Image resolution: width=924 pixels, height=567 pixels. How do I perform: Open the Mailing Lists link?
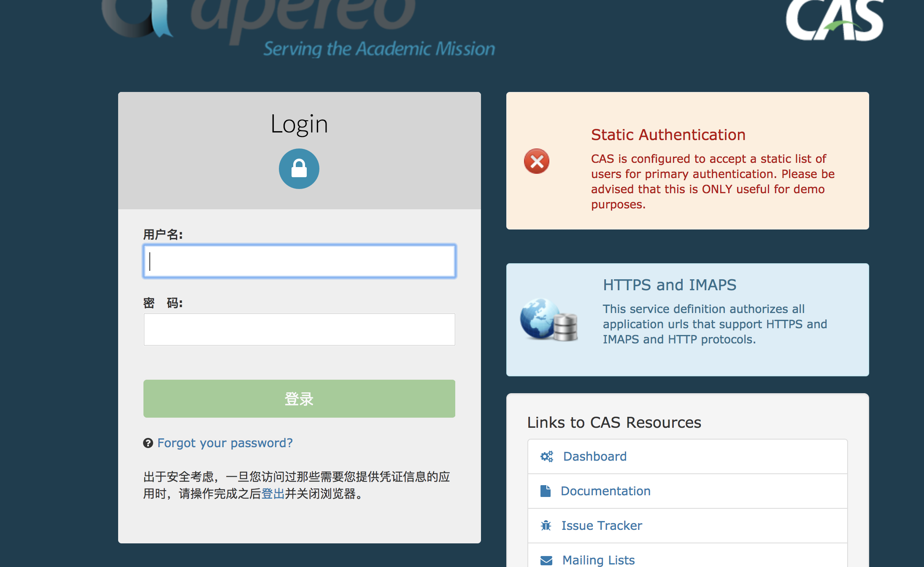click(598, 560)
